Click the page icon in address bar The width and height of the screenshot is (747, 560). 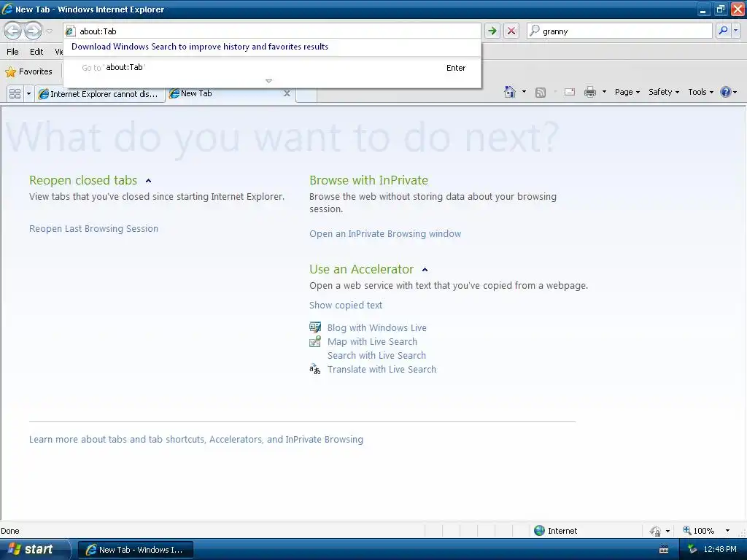[x=71, y=31]
